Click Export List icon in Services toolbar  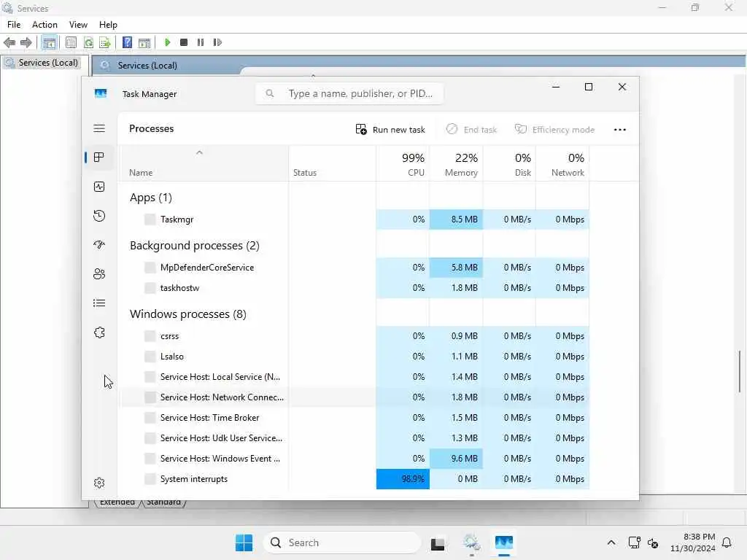(x=105, y=42)
